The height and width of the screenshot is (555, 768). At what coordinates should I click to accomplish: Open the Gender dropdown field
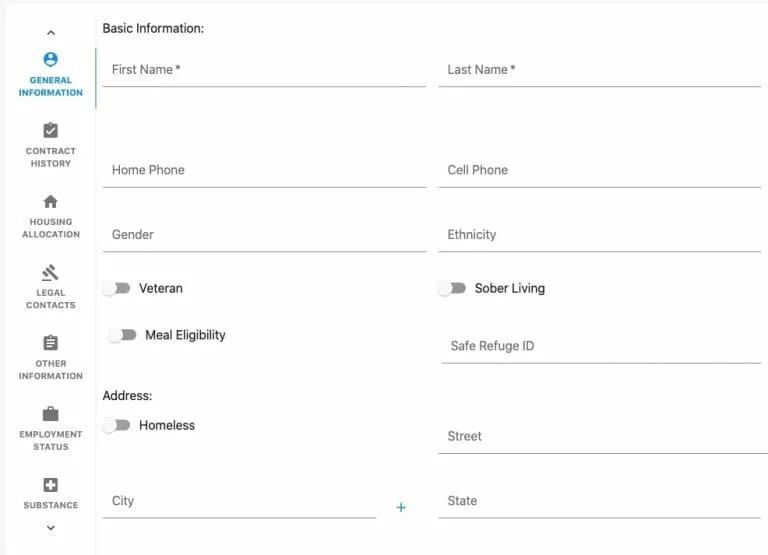(264, 235)
